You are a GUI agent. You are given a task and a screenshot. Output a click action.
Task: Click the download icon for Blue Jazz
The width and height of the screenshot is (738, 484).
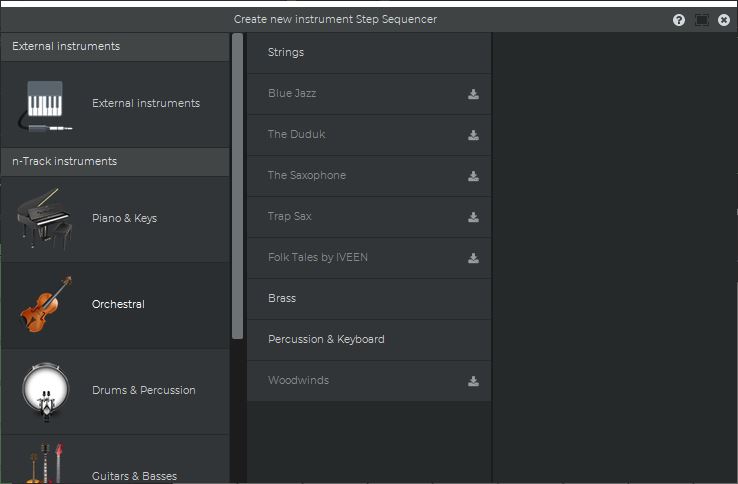tap(473, 94)
